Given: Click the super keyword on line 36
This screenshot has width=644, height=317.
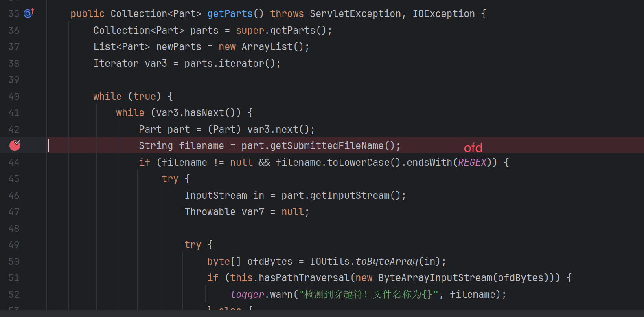Looking at the screenshot, I should 250,31.
